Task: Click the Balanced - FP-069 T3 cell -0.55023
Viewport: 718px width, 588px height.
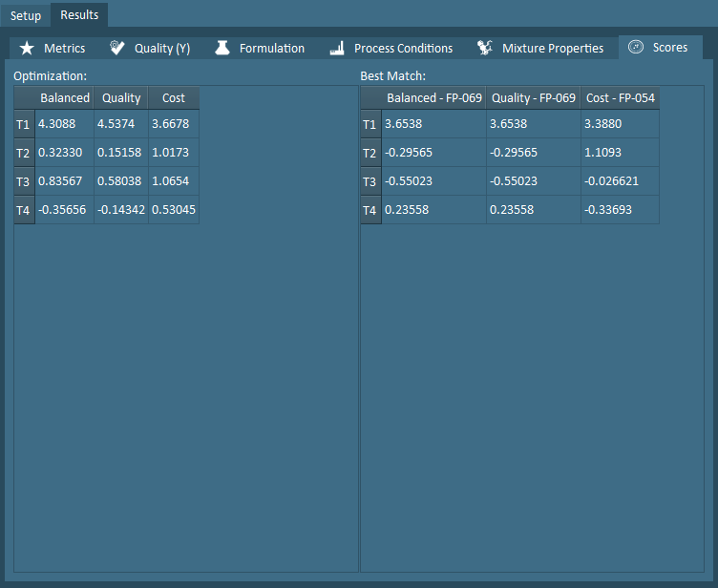Action: (x=434, y=181)
